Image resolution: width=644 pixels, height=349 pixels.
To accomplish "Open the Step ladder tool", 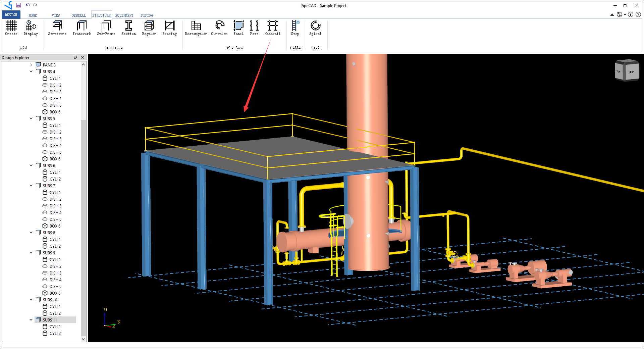I will [295, 28].
